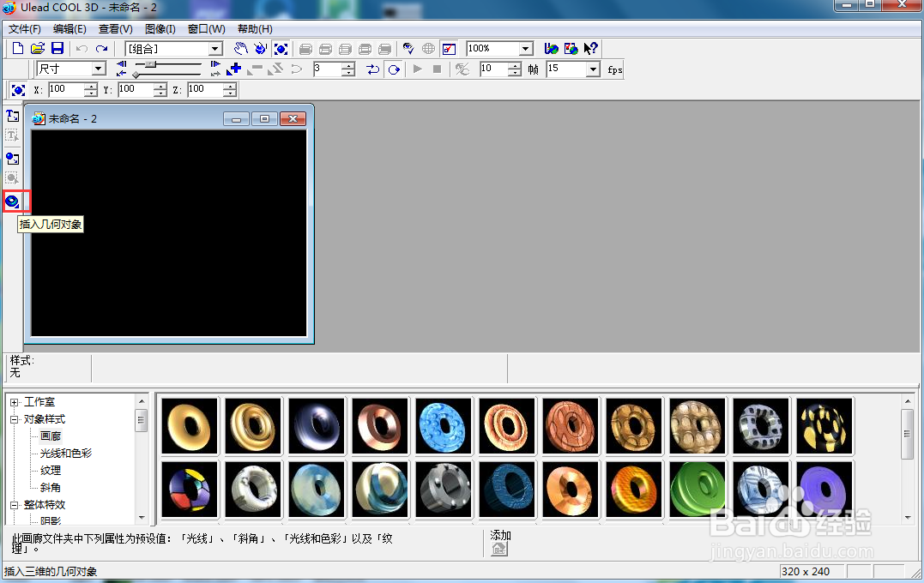Expand the 工作室 tree node
This screenshot has width=924, height=583.
point(14,402)
